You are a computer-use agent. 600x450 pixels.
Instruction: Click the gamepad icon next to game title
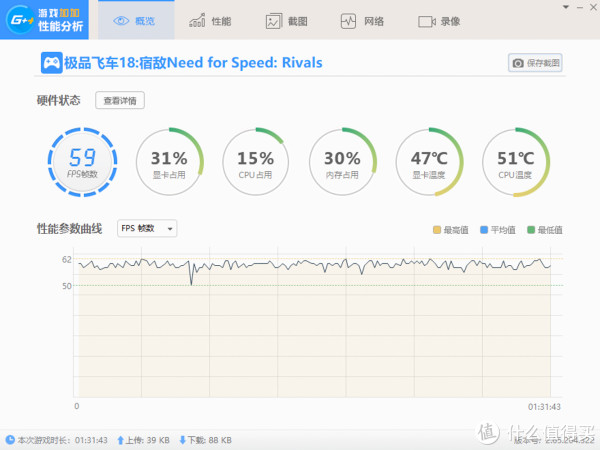(x=52, y=62)
